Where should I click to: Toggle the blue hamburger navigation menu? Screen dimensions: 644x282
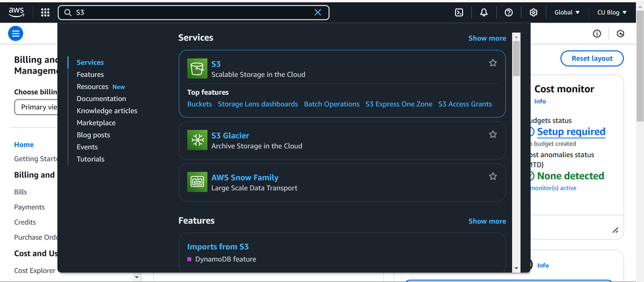pos(15,34)
